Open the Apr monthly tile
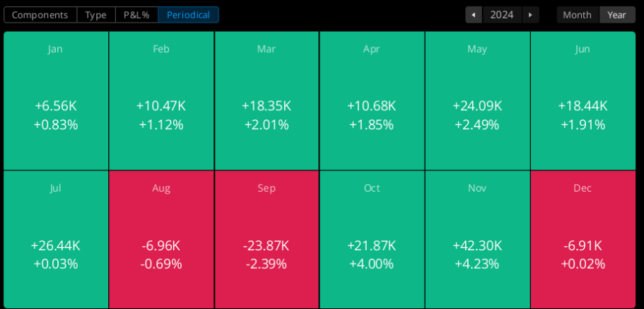 tap(372, 100)
